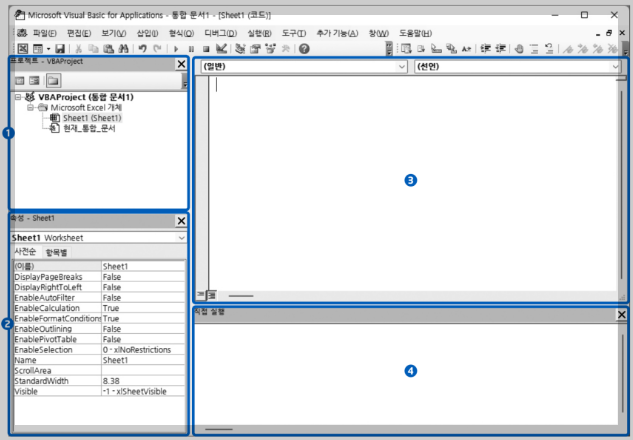Click the Reset stop icon
Screen dimensions: 633x440
206,49
